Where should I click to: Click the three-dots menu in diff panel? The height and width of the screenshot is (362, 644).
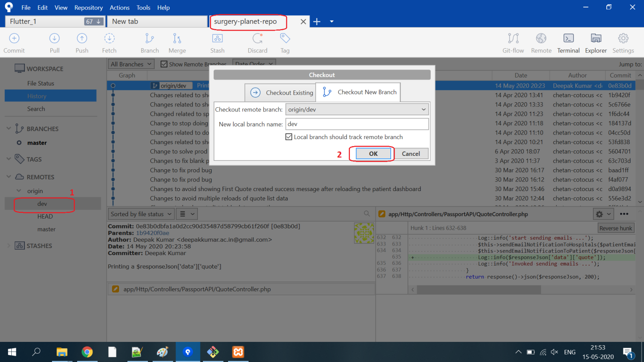[x=624, y=214]
